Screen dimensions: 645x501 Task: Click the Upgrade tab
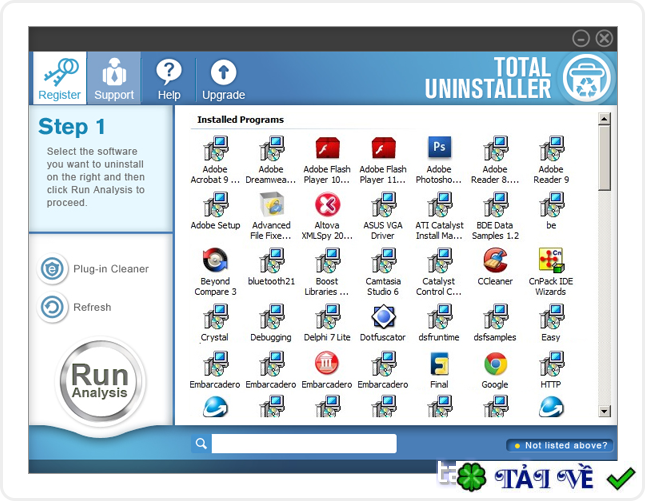[223, 79]
